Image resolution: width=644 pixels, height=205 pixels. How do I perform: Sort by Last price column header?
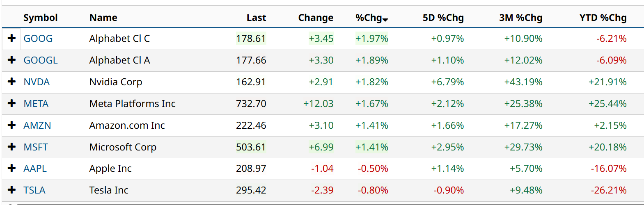pos(256,18)
